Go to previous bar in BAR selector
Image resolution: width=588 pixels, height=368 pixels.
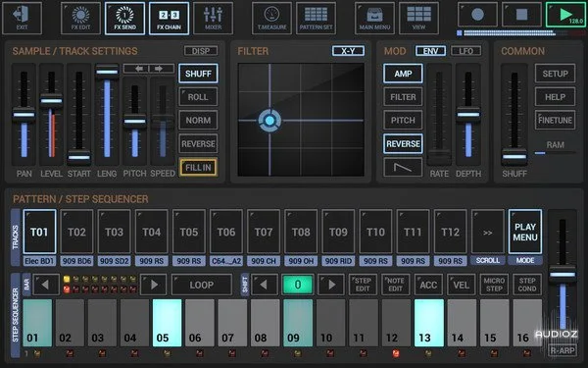click(46, 285)
